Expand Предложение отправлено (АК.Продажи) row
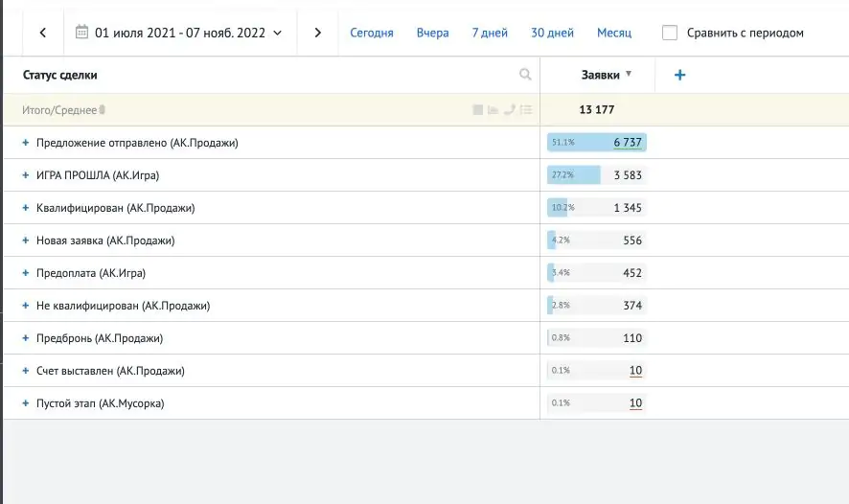Image resolution: width=849 pixels, height=504 pixels. pyautogui.click(x=25, y=143)
